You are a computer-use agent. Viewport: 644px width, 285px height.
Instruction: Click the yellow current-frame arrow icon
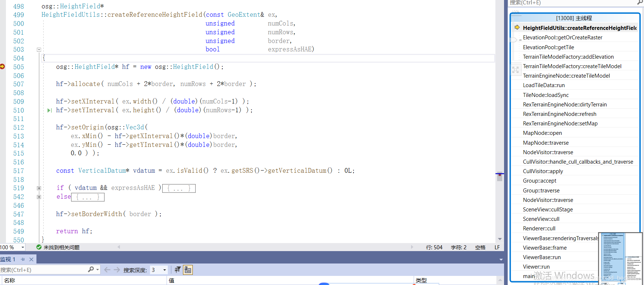[517, 27]
